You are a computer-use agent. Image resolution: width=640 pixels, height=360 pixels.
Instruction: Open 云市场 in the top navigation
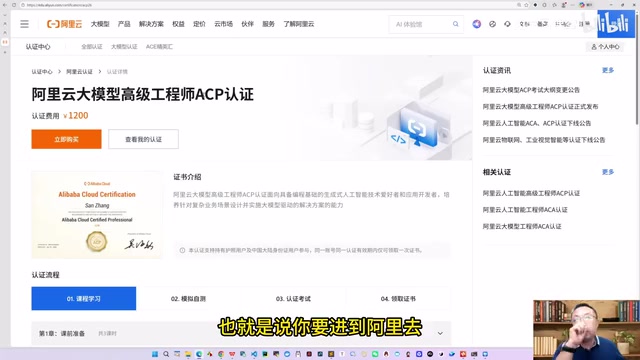pyautogui.click(x=223, y=24)
